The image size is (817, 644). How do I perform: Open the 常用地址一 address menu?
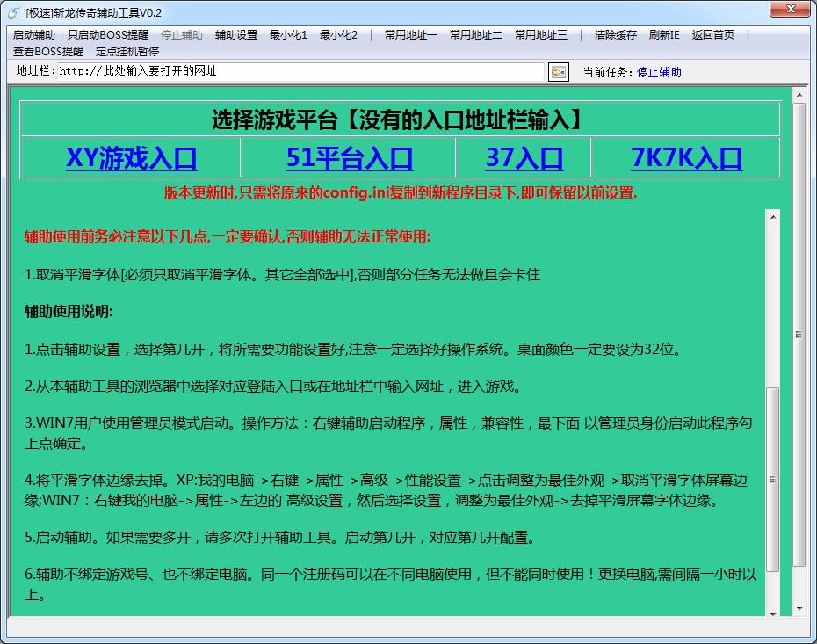pos(408,35)
